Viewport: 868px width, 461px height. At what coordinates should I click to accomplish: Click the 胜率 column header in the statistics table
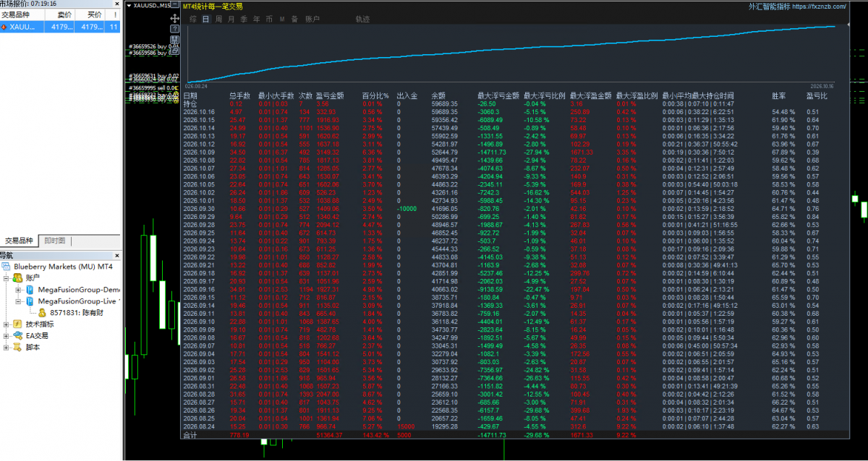pyautogui.click(x=780, y=95)
